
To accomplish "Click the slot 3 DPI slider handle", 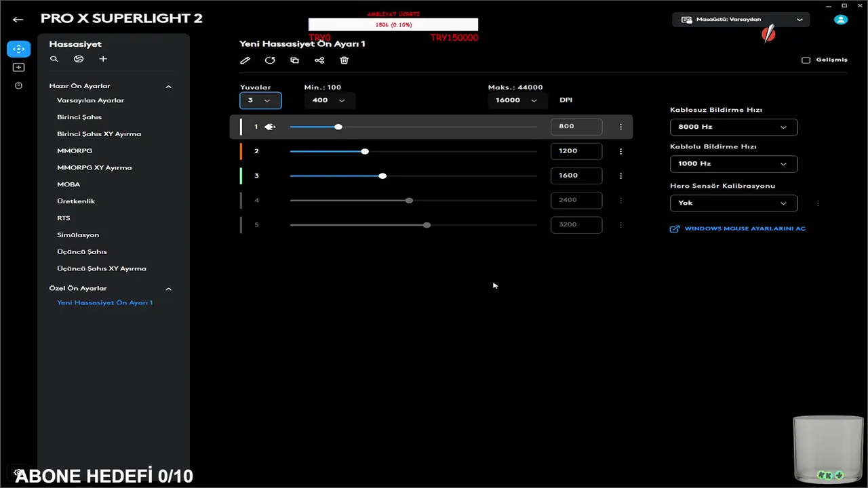I will coord(382,176).
